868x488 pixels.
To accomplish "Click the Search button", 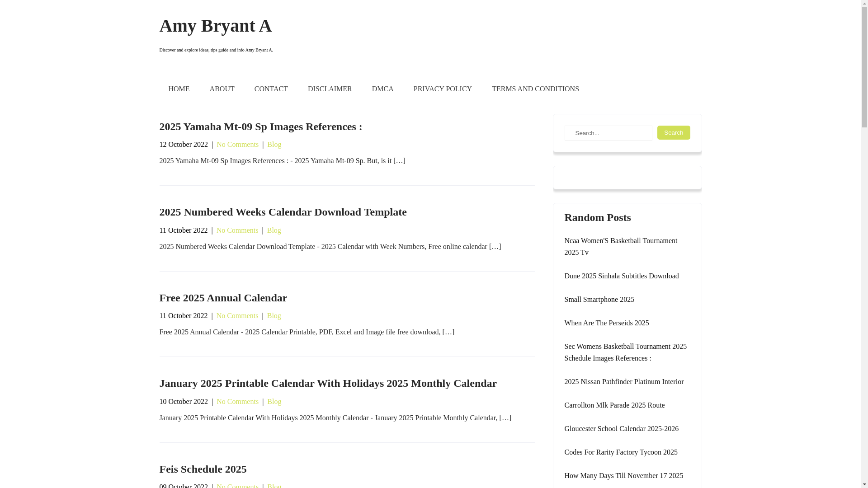I will click(674, 132).
